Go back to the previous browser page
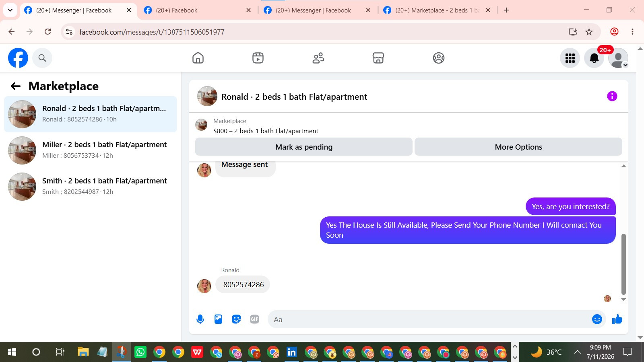The width and height of the screenshot is (644, 362). tap(11, 32)
